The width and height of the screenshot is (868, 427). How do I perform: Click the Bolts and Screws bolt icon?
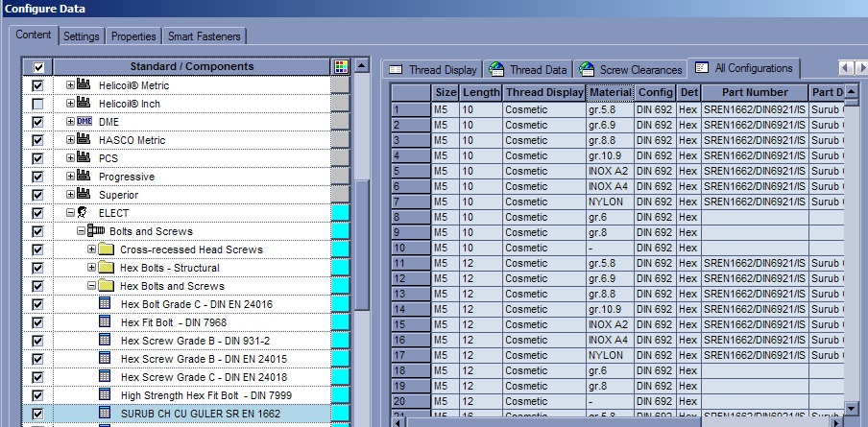96,230
